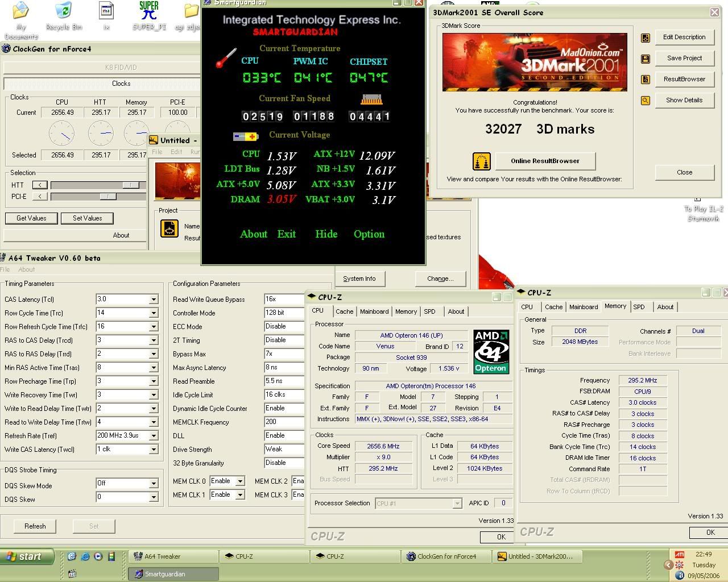Screen dimensions: 728x582
Task: Open RAS to CAS Delay (Trcd) dropdown
Action: [x=154, y=340]
